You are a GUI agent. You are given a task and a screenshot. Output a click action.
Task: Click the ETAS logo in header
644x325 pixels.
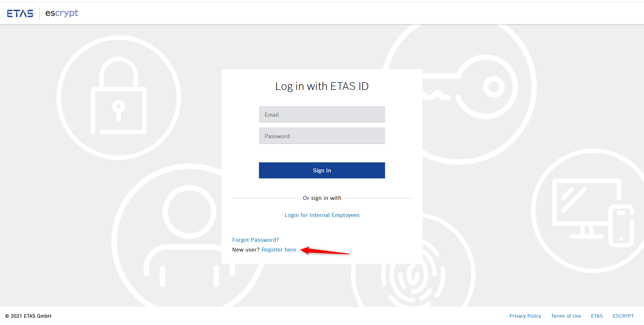pos(20,13)
